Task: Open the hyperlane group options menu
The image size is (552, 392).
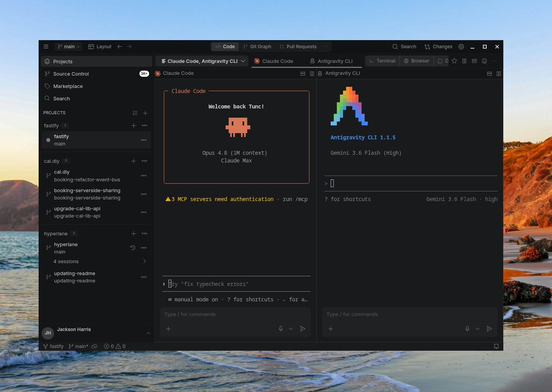Action: pyautogui.click(x=144, y=233)
